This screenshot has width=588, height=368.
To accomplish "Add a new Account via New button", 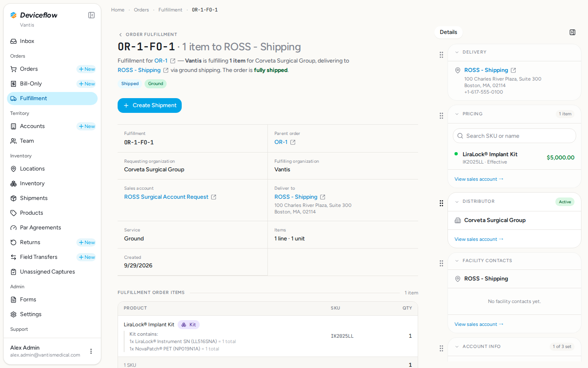I will coord(87,126).
